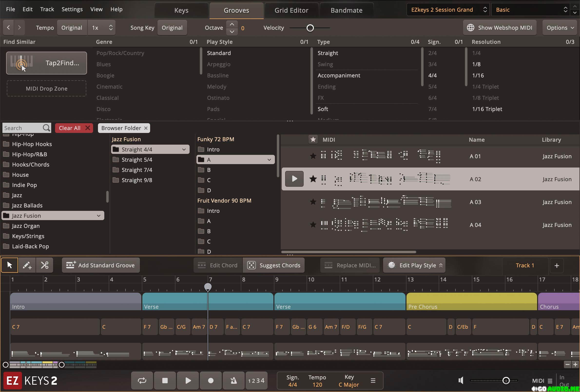Toggle the 1/8 resolution filter

(x=476, y=64)
